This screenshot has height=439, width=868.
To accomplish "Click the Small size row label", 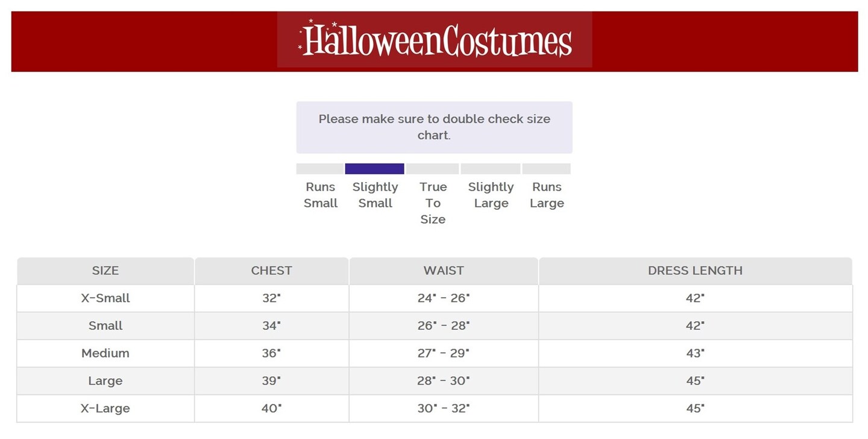I will point(105,326).
